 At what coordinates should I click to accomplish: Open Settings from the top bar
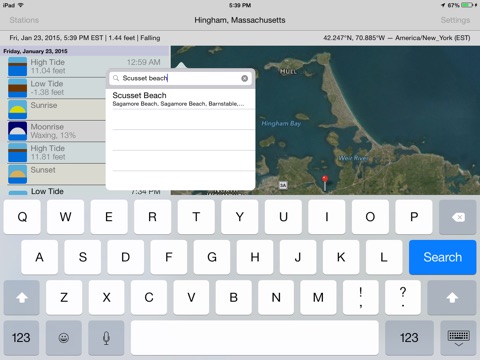(x=455, y=20)
